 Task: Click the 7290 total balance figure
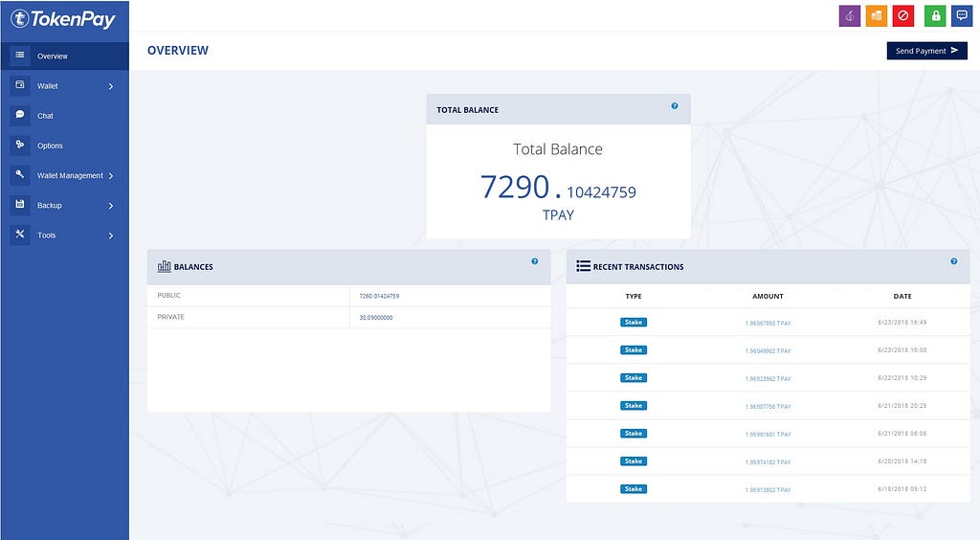click(x=514, y=187)
